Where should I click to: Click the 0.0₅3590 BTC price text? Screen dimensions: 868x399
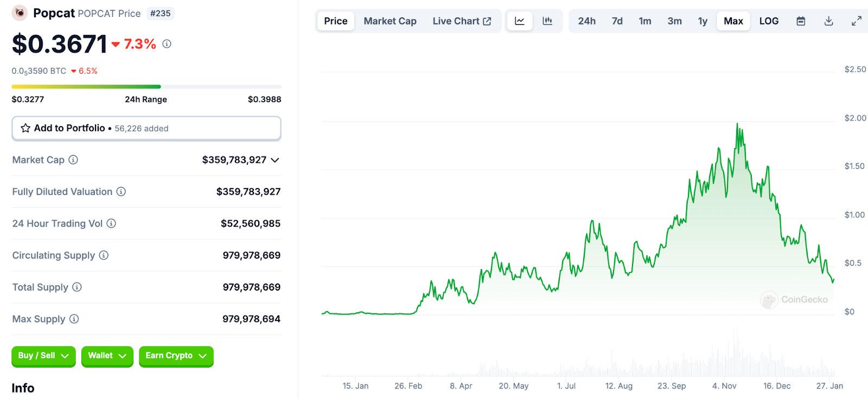click(x=39, y=71)
